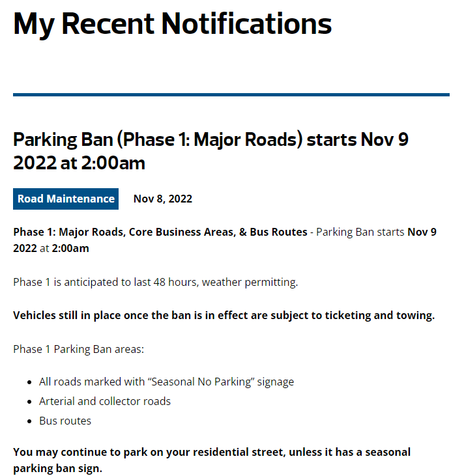Click the blue horizontal divider line

coord(231,95)
